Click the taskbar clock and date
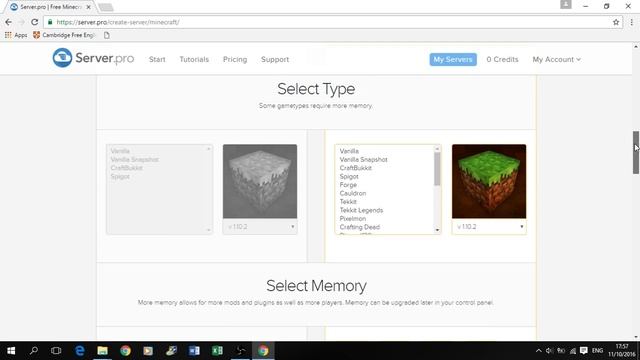 coord(622,351)
